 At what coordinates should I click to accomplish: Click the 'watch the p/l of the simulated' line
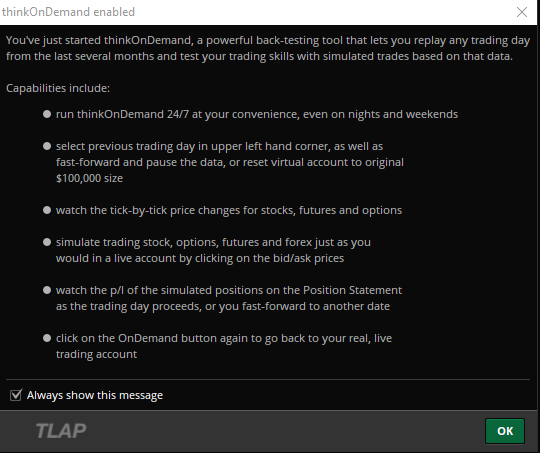coord(229,290)
